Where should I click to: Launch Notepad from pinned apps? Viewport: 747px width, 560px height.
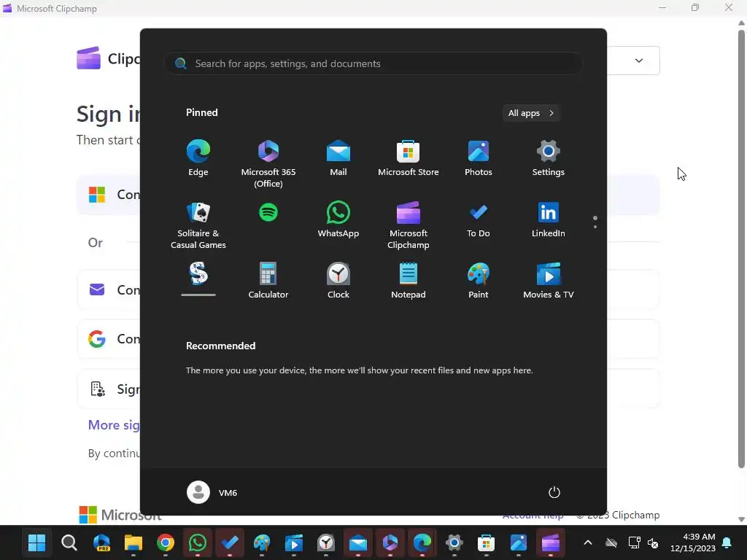tap(409, 281)
